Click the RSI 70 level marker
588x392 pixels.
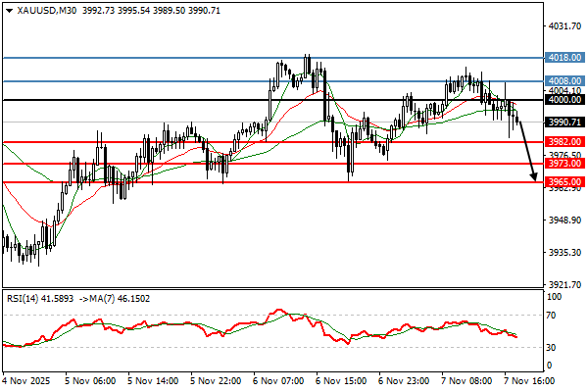tap(553, 316)
